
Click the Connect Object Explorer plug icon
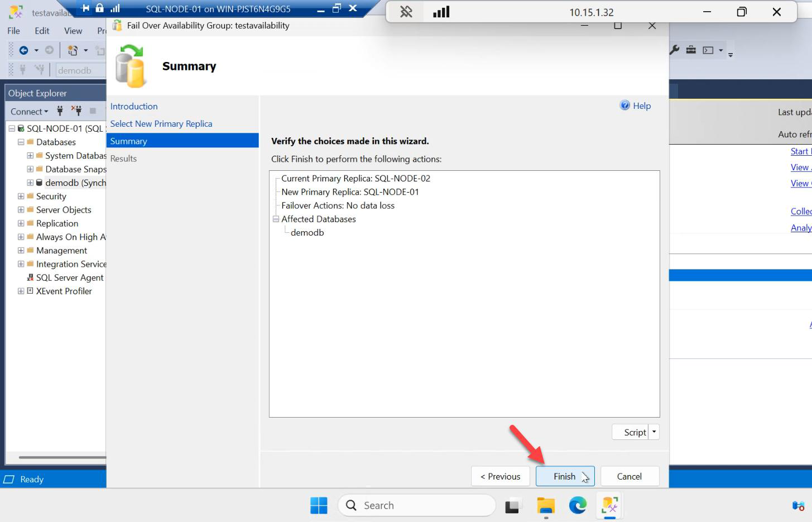60,111
